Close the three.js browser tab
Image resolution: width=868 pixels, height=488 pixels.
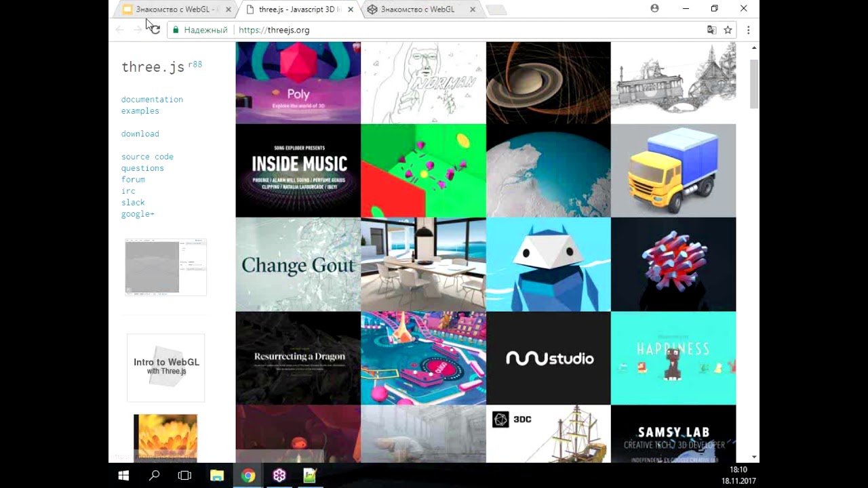point(351,9)
